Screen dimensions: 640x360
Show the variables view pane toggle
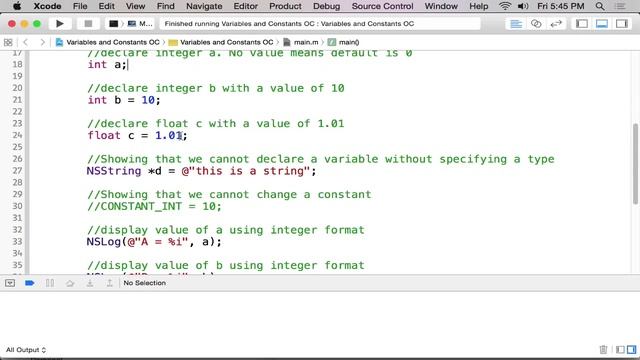click(x=620, y=349)
